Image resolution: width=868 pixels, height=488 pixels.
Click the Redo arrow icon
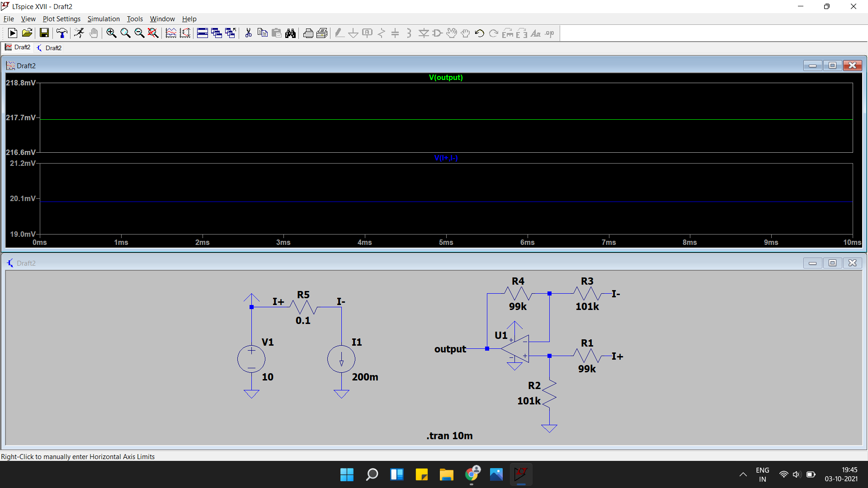[x=494, y=33]
